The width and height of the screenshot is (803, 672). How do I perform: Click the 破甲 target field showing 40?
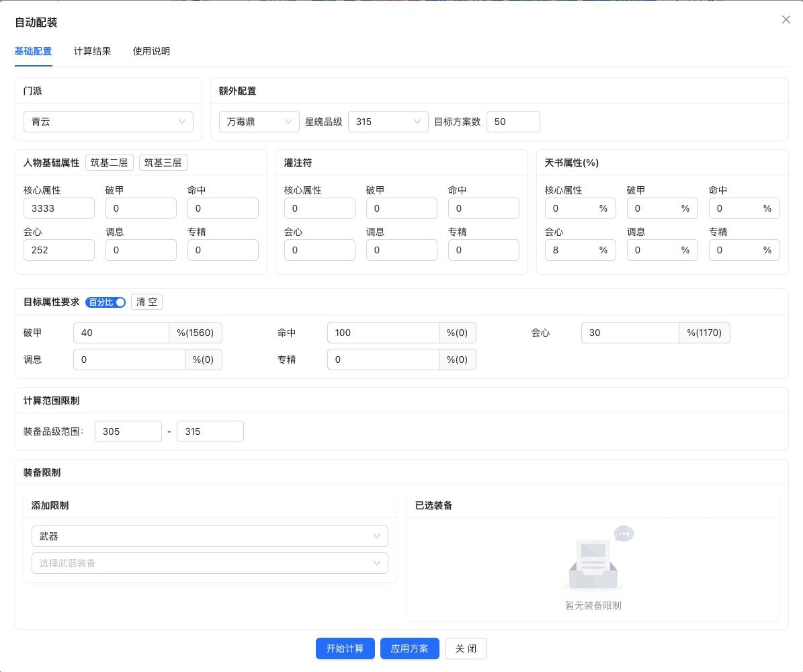point(121,333)
